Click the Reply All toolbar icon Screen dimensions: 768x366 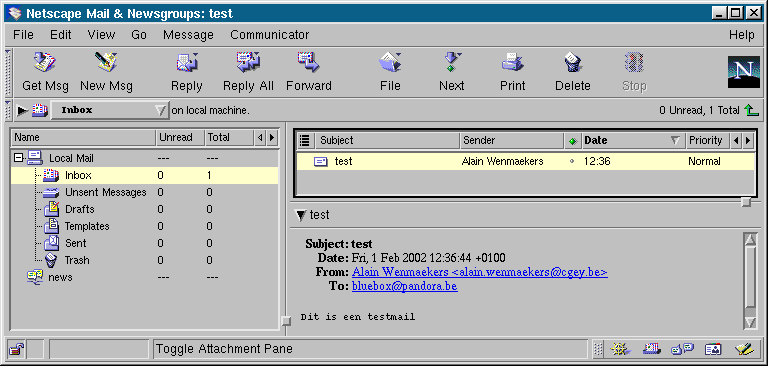click(248, 63)
